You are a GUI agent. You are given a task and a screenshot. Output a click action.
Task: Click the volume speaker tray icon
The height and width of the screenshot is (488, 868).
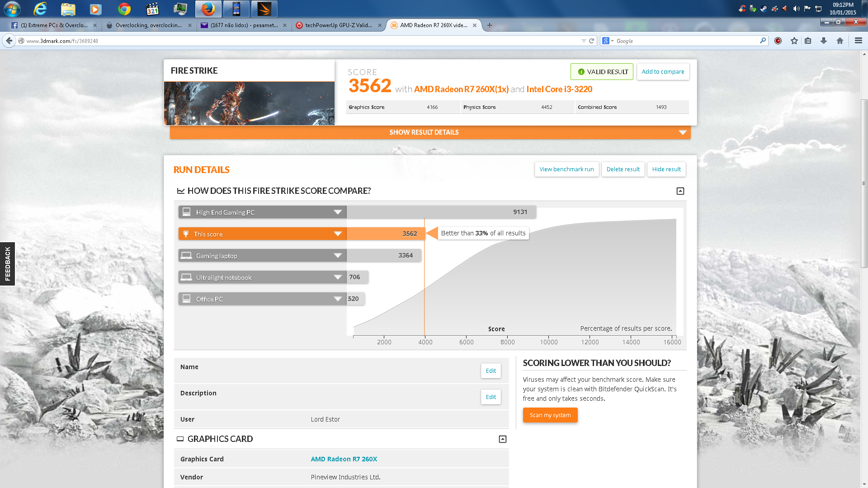tap(797, 9)
